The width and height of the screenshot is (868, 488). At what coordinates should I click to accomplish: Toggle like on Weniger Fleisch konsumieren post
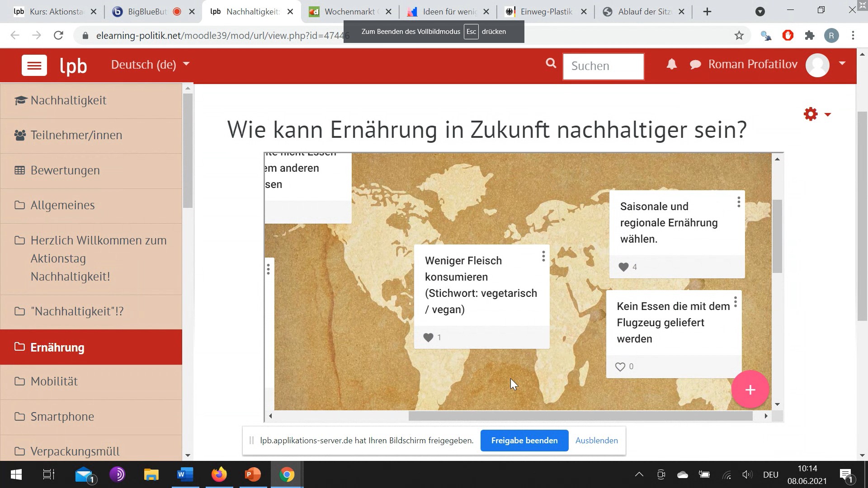428,338
